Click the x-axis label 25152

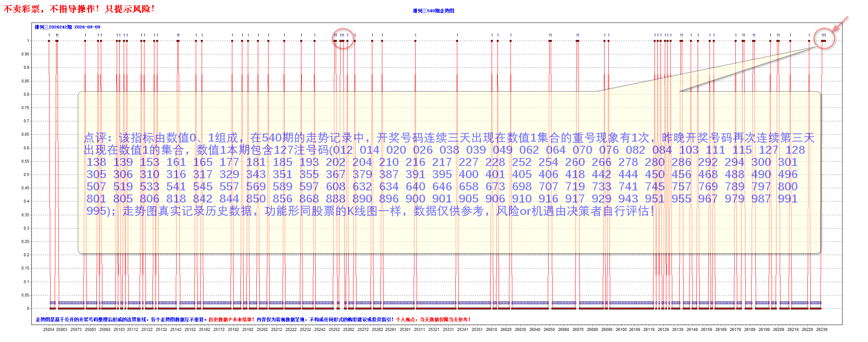point(190,329)
